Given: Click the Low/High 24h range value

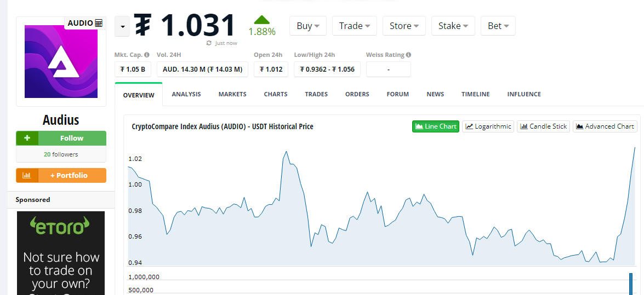Looking at the screenshot, I should [x=327, y=70].
